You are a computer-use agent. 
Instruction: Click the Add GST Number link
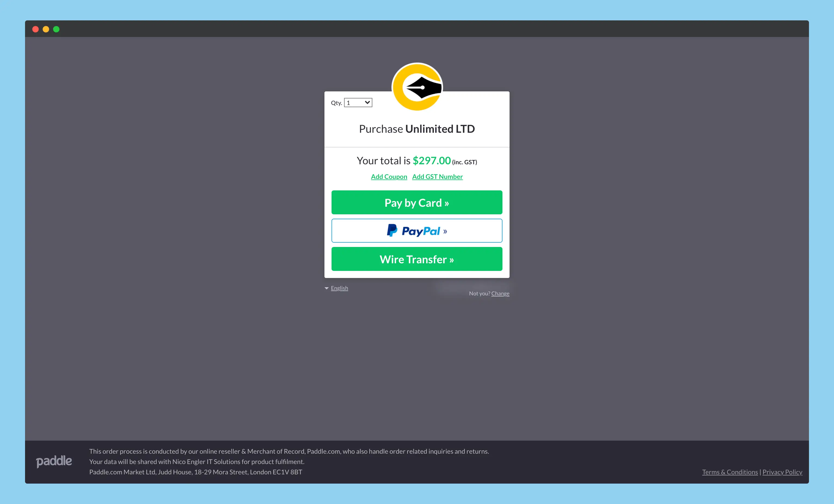[437, 177]
